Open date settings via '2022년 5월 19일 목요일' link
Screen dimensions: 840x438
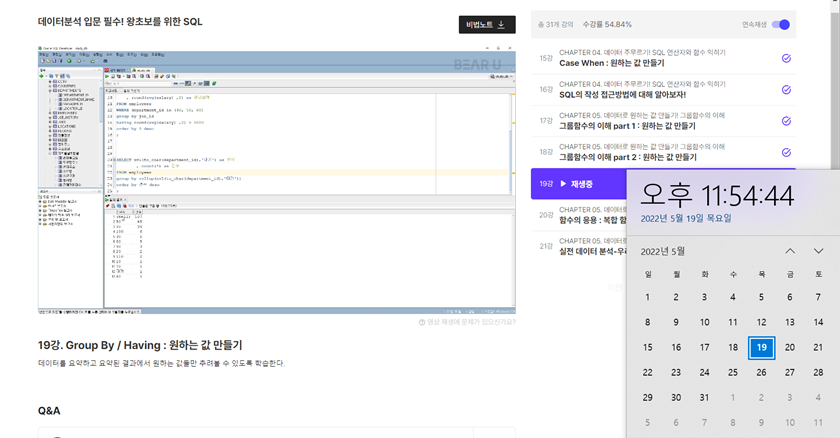coord(686,218)
